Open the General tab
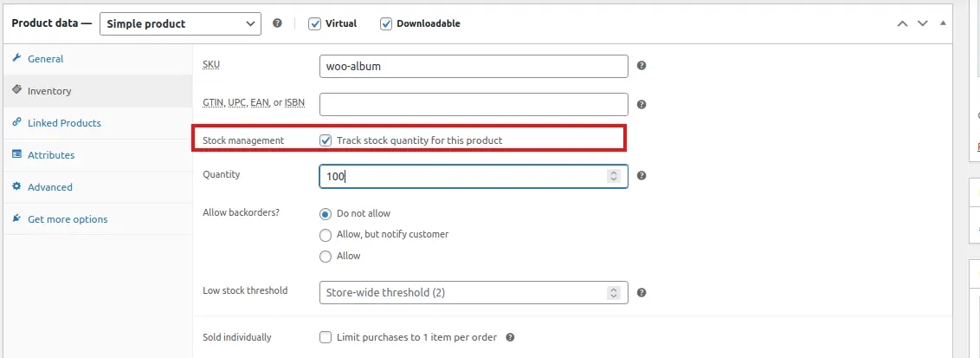Viewport: 980px width, 358px height. [x=45, y=59]
